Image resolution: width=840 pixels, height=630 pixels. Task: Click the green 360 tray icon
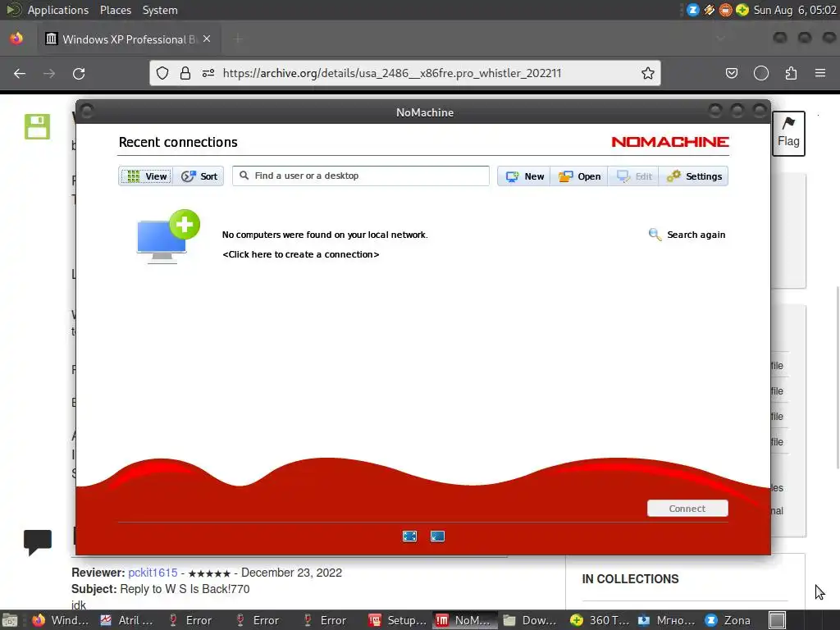[742, 10]
